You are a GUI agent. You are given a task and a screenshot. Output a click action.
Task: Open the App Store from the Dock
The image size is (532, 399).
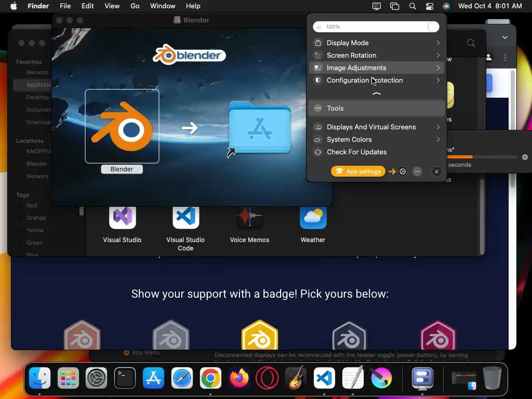click(153, 378)
